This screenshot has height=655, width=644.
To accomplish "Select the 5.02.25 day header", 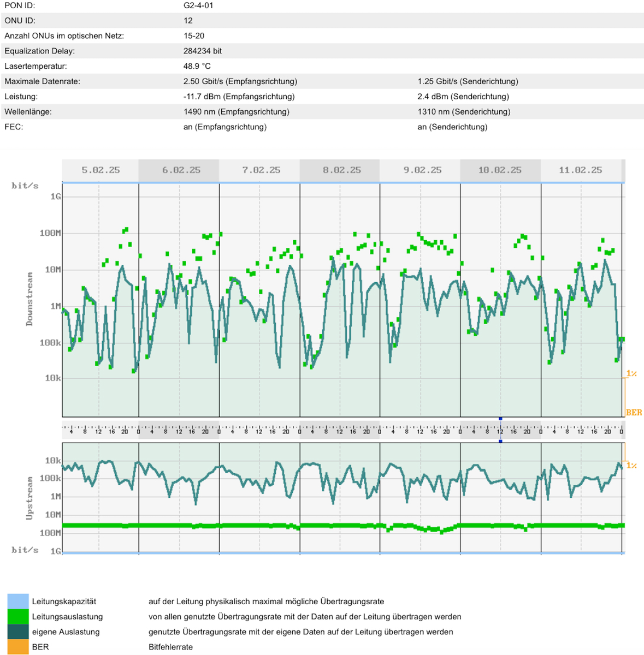I will click(101, 170).
